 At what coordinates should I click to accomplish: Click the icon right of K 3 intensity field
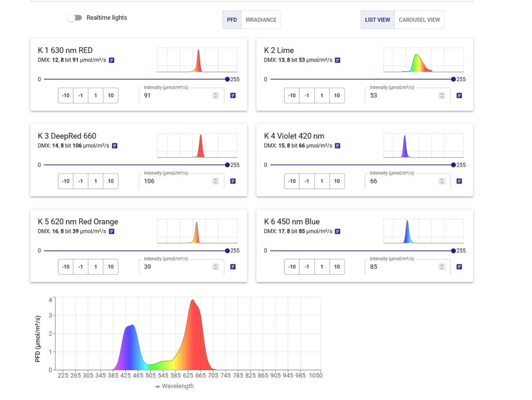pyautogui.click(x=233, y=181)
